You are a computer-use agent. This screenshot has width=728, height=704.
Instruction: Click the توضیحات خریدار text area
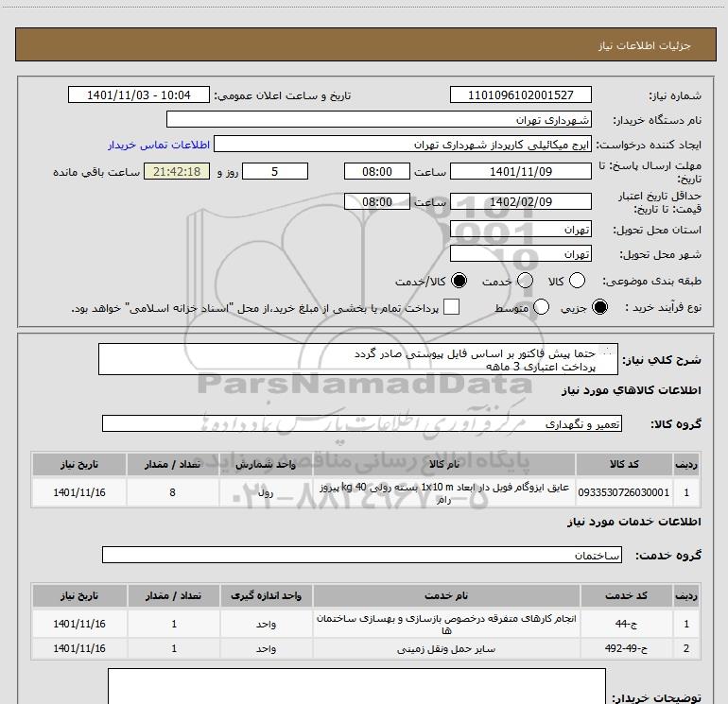pos(356,686)
